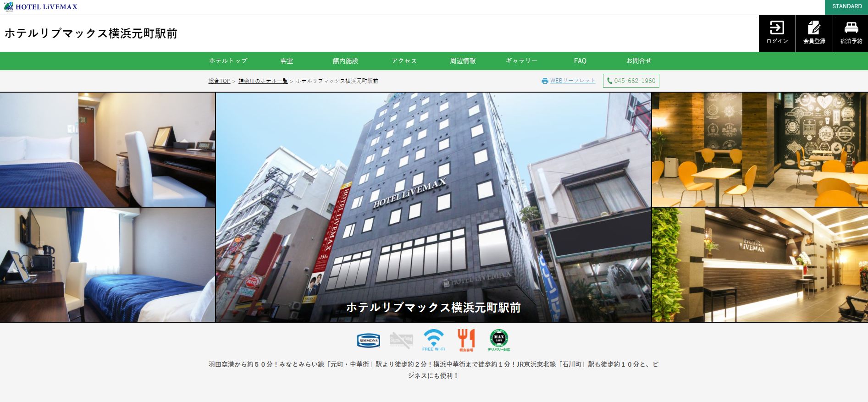The width and height of the screenshot is (868, 402).
Task: Open the WEBリーフレット link
Action: click(573, 81)
